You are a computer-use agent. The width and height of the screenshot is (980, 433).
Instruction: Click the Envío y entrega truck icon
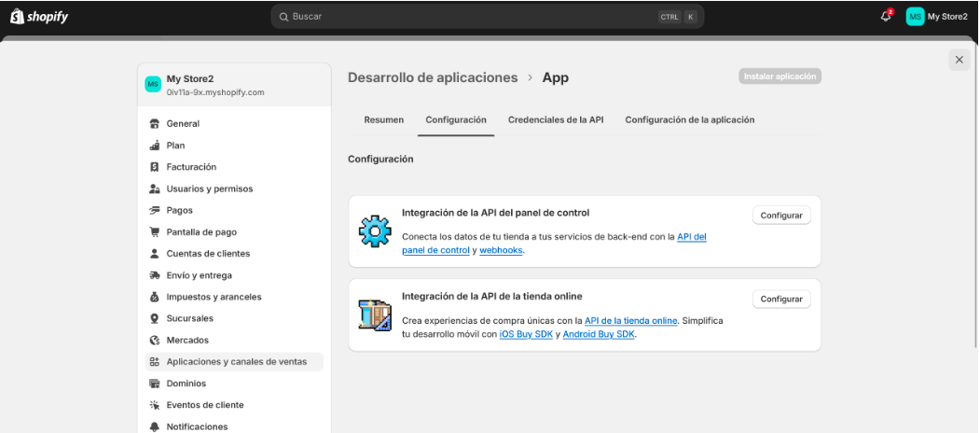coord(155,275)
